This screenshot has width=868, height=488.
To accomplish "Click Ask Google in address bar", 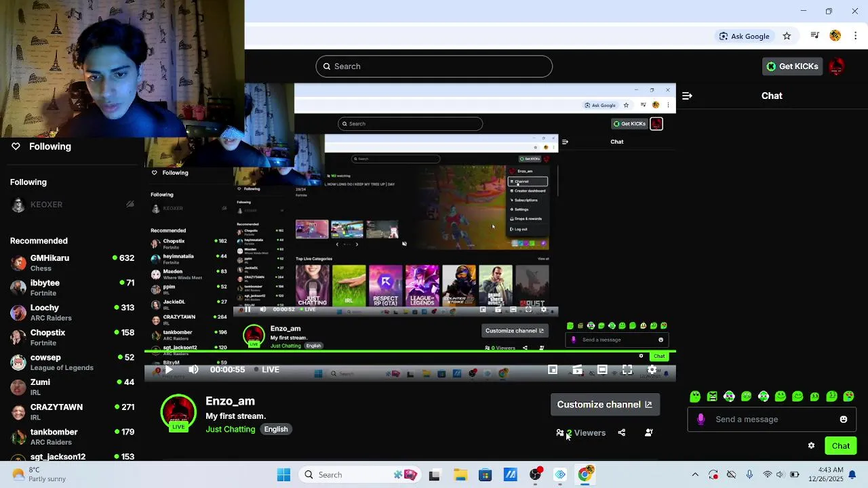I will pos(744,36).
